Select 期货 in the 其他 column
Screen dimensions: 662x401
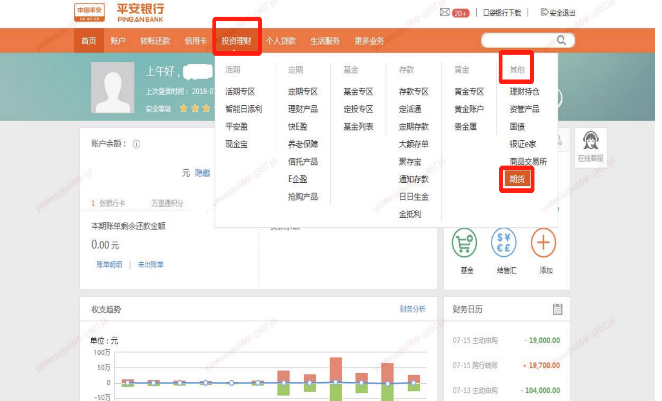[x=517, y=178]
